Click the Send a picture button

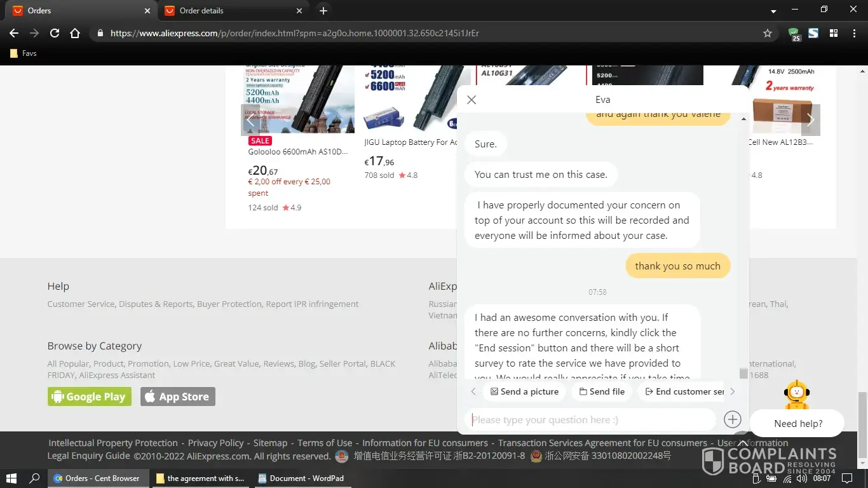pos(524,391)
